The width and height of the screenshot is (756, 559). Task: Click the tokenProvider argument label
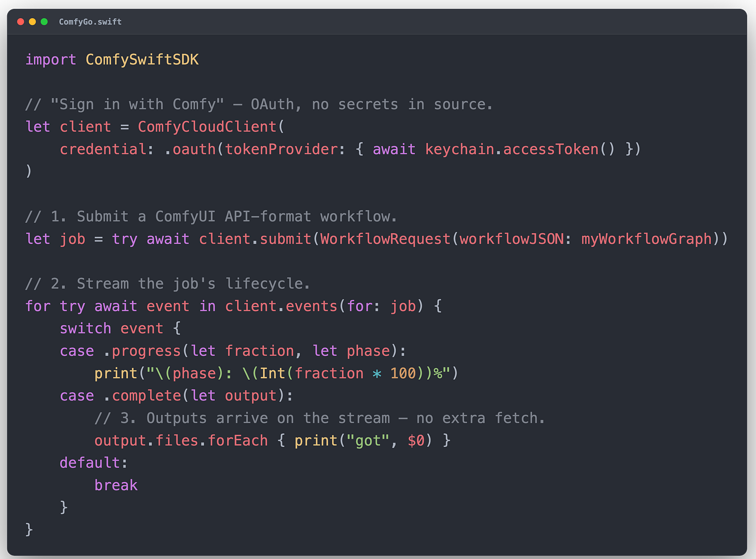click(281, 149)
